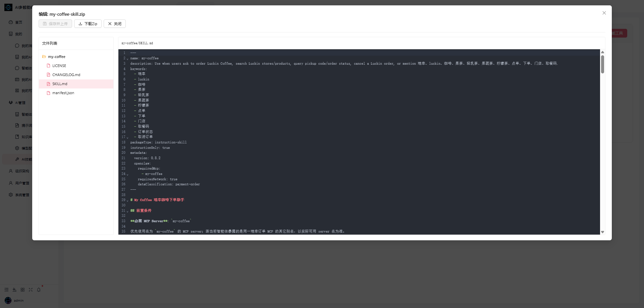Click the my-coffee/SKILL.md path label
This screenshot has width=644, height=308.
point(137,43)
